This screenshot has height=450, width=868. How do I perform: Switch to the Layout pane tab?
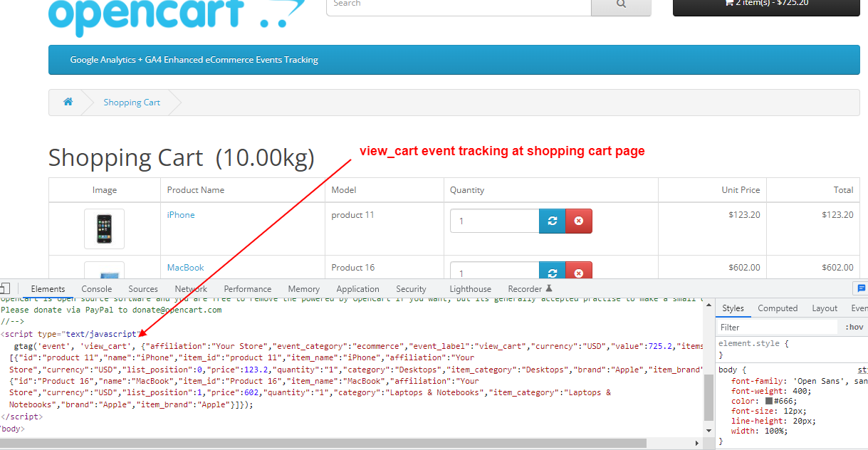tap(825, 308)
